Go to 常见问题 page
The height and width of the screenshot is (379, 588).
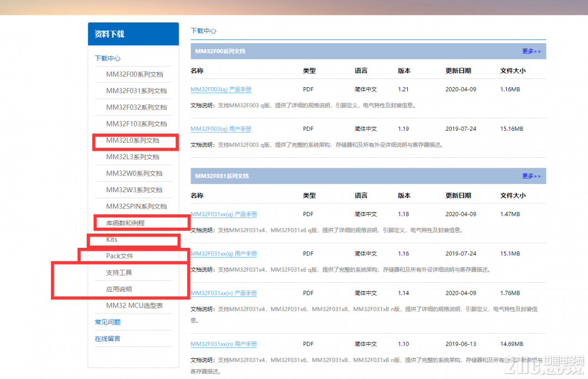pos(108,322)
